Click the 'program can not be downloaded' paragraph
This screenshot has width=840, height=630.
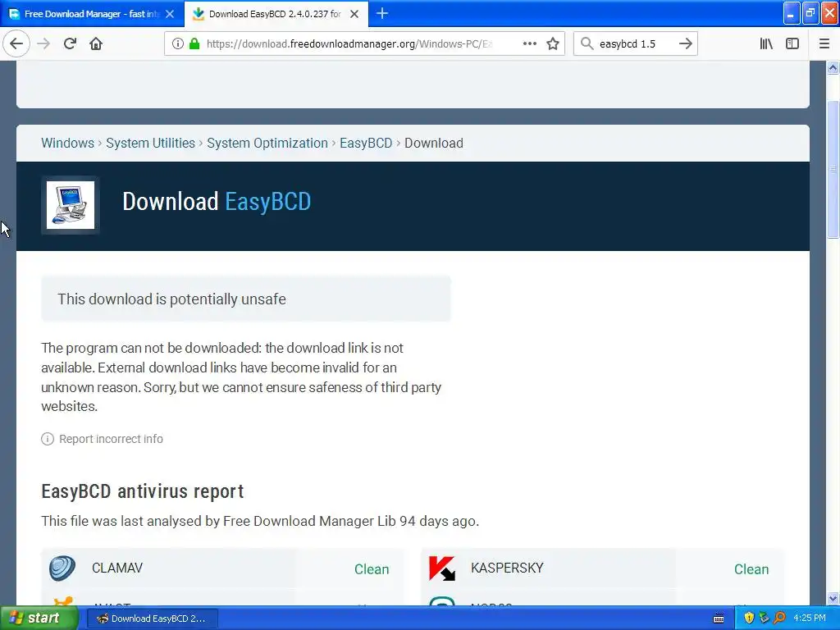point(241,377)
